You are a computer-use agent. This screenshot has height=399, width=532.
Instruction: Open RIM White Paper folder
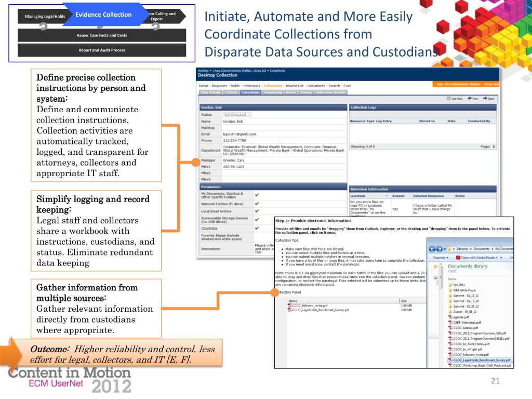point(462,290)
